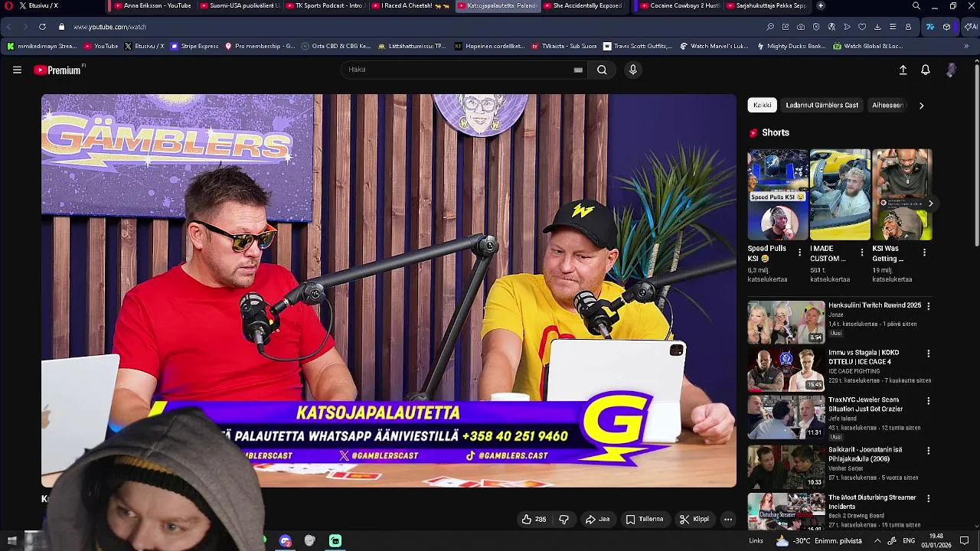
Task: Reload the page with refresh icon
Action: click(42, 27)
